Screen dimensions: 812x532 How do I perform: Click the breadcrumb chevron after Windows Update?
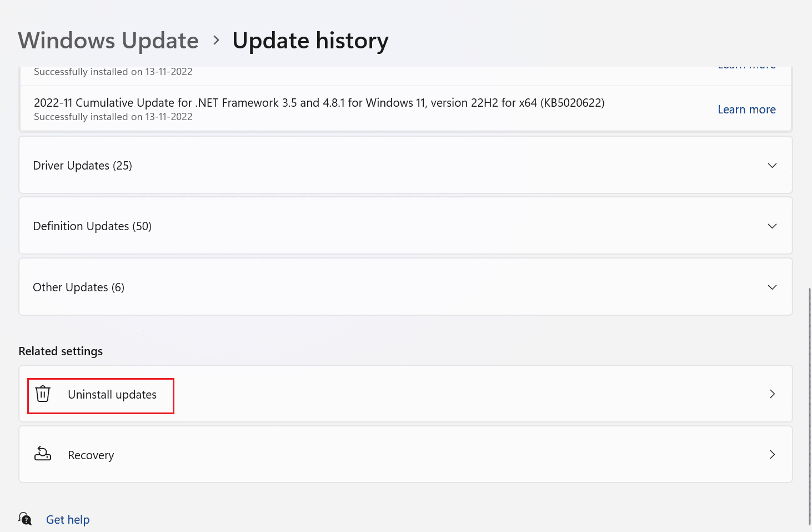216,41
